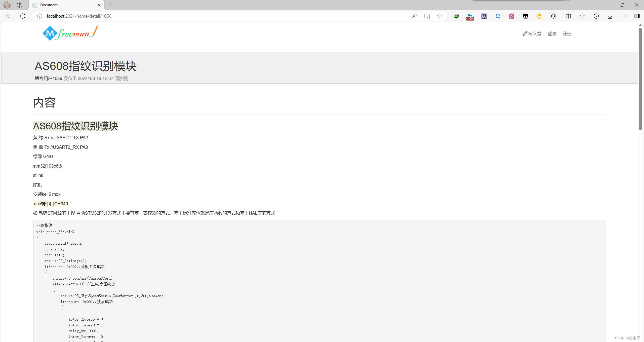644x342 pixels.
Task: Open 写文章 to write an article
Action: pyautogui.click(x=532, y=33)
